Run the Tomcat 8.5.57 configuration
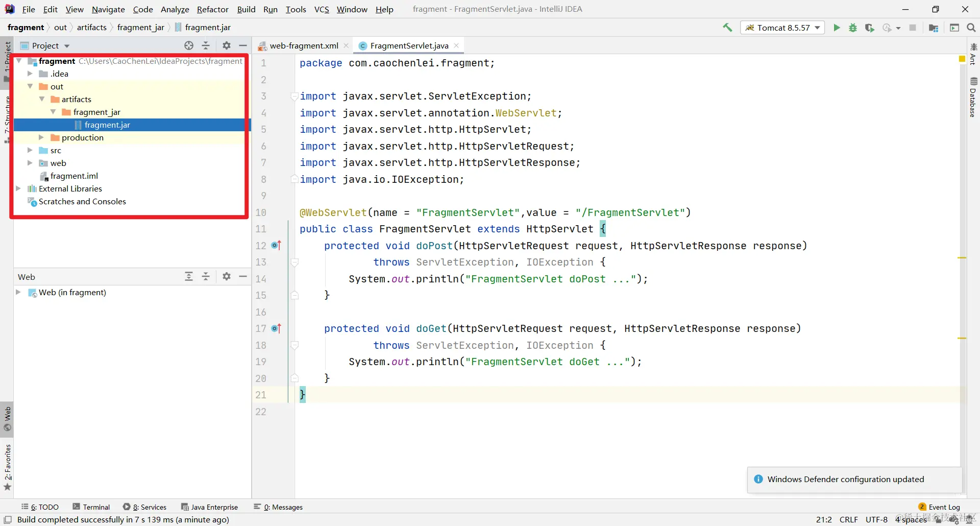This screenshot has width=980, height=526. (x=837, y=28)
